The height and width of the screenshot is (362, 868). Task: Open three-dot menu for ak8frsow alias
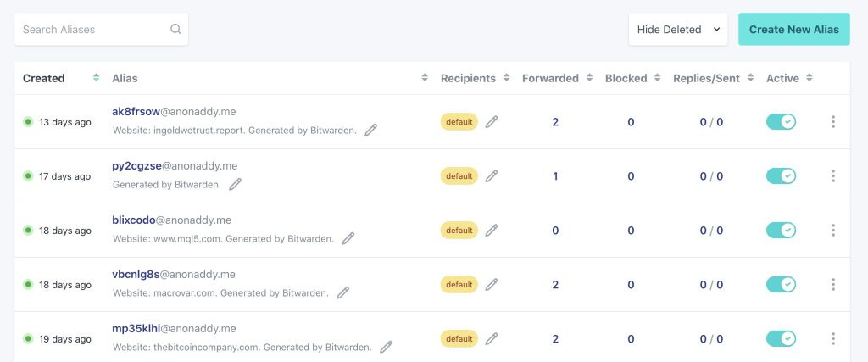point(833,122)
